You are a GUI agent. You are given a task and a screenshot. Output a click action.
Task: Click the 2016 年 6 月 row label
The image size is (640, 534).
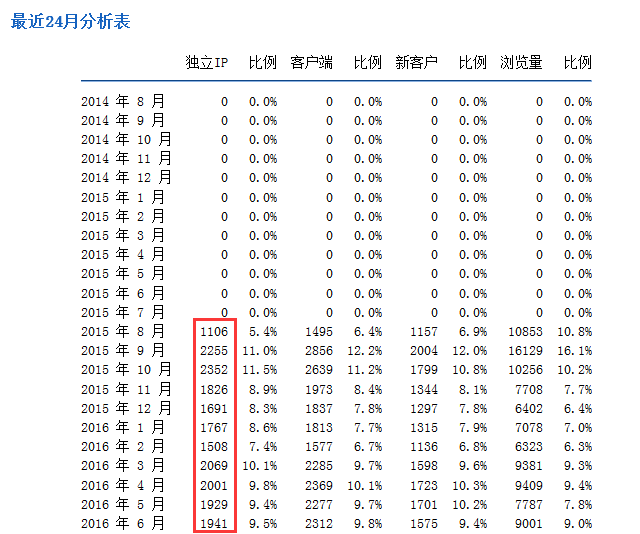tap(123, 523)
